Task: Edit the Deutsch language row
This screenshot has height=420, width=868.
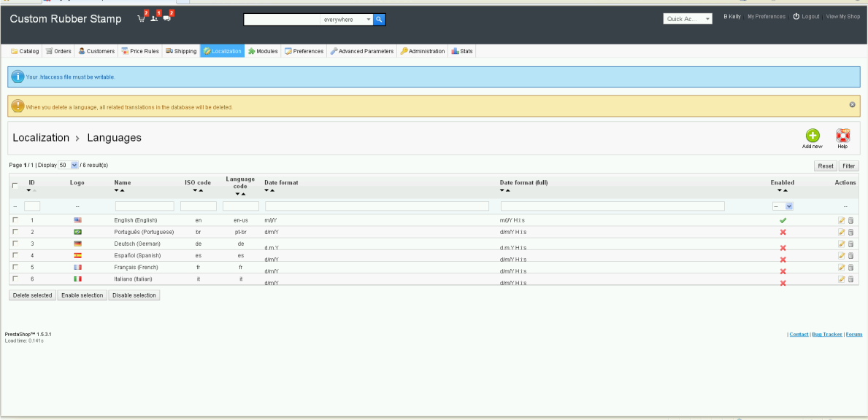Action: tap(842, 244)
